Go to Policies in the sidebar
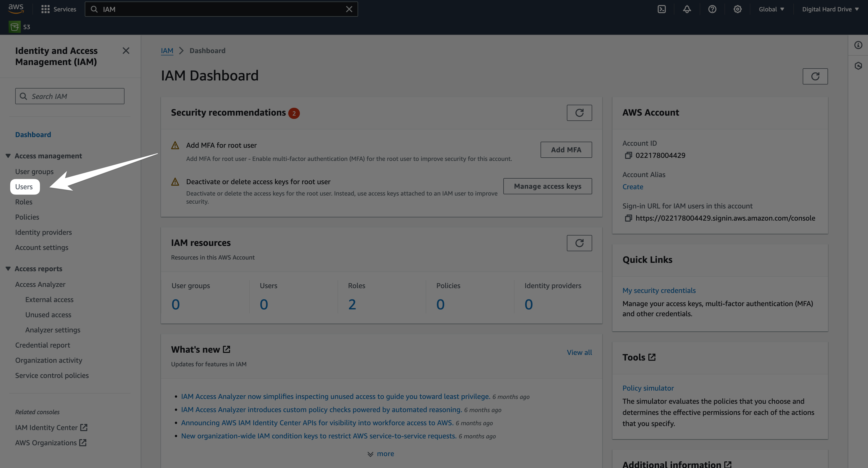The height and width of the screenshot is (468, 868). pos(27,217)
